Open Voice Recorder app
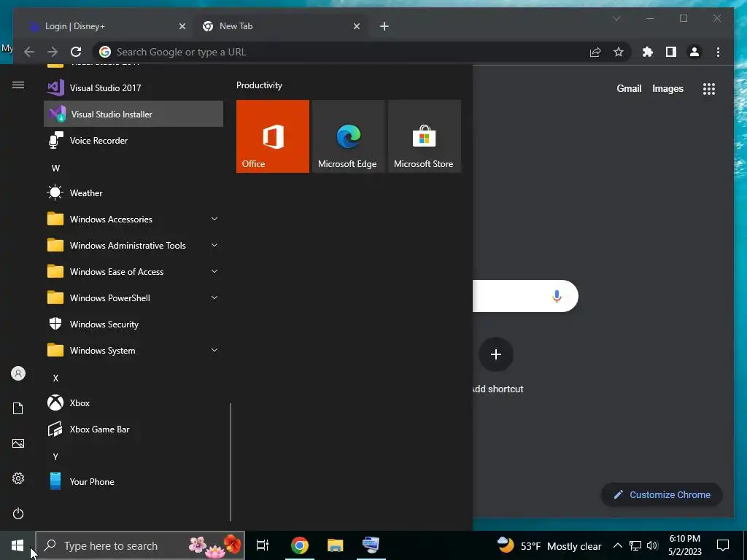Image resolution: width=747 pixels, height=560 pixels. (x=133, y=141)
